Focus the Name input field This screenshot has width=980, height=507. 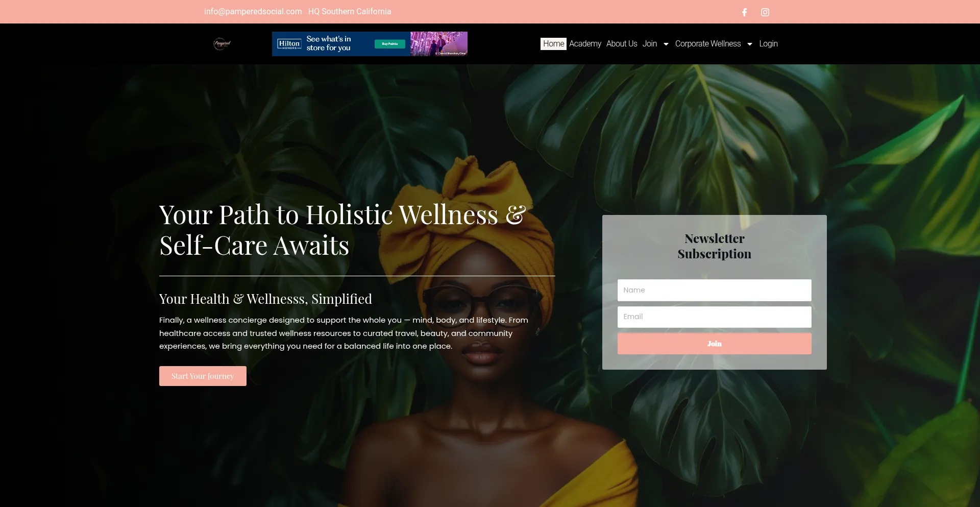pos(714,290)
